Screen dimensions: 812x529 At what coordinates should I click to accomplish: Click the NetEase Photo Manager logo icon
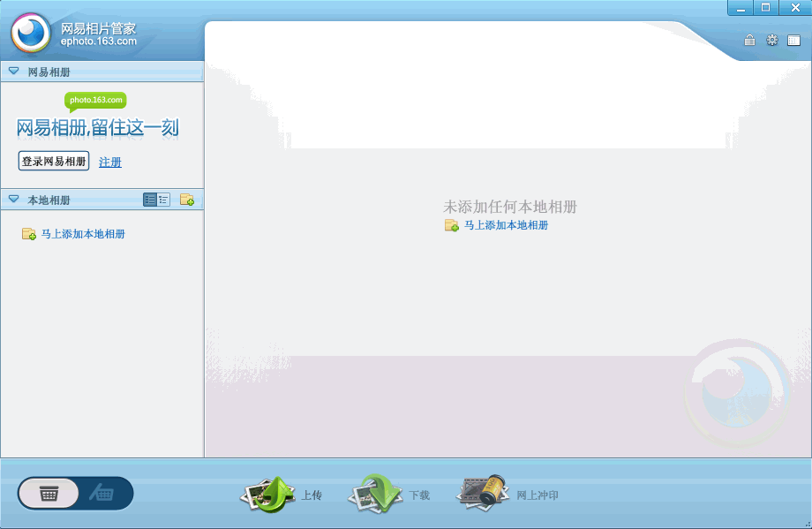31,34
